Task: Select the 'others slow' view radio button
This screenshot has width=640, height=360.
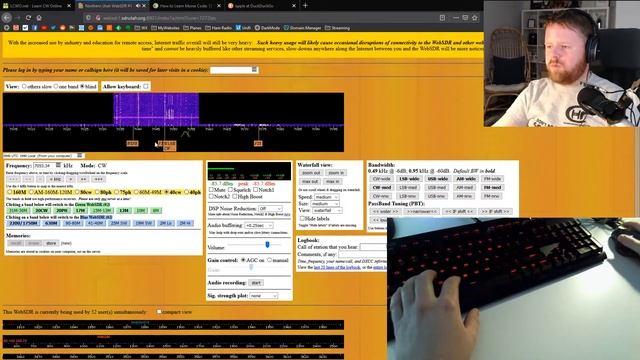Action: click(24, 87)
